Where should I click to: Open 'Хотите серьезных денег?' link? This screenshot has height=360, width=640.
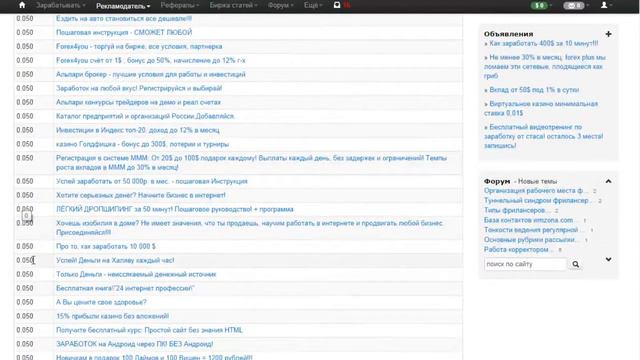tap(141, 195)
